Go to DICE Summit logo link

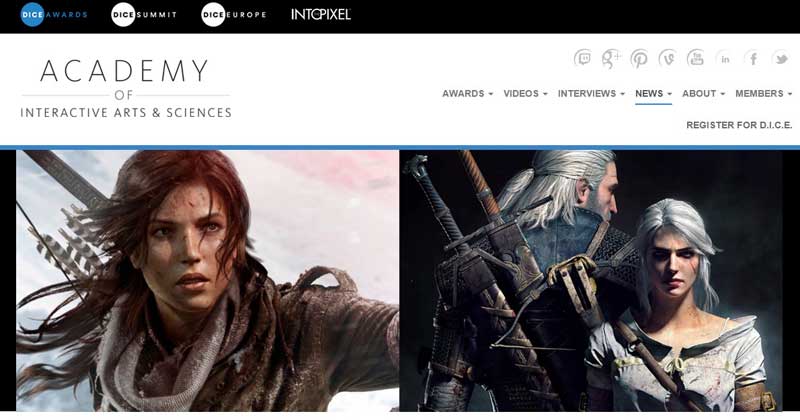[x=144, y=14]
